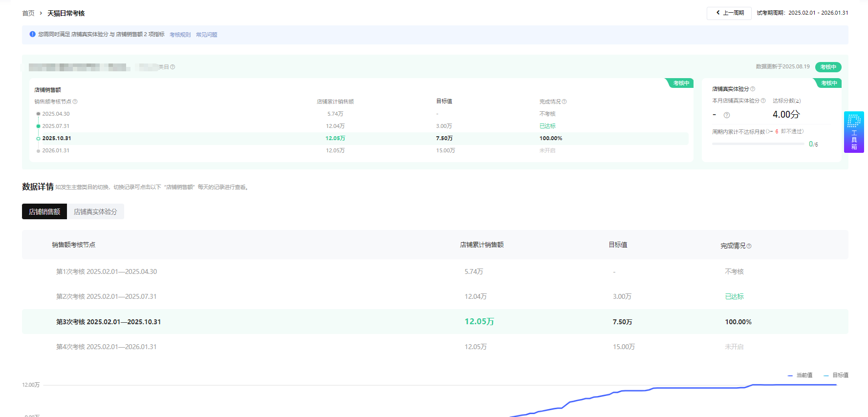This screenshot has width=868, height=417.
Task: Click help icon beside 完成情况 in summary card
Action: pos(564,102)
